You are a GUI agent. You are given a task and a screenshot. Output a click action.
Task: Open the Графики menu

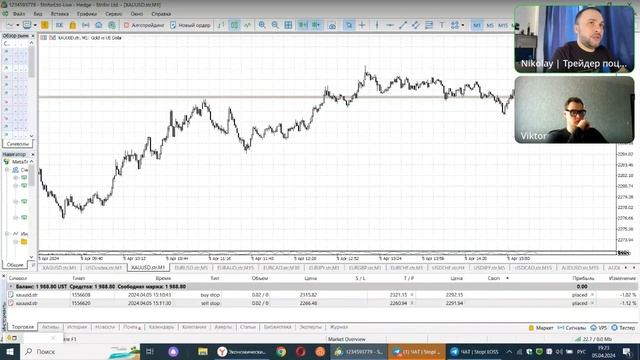pyautogui.click(x=87, y=14)
